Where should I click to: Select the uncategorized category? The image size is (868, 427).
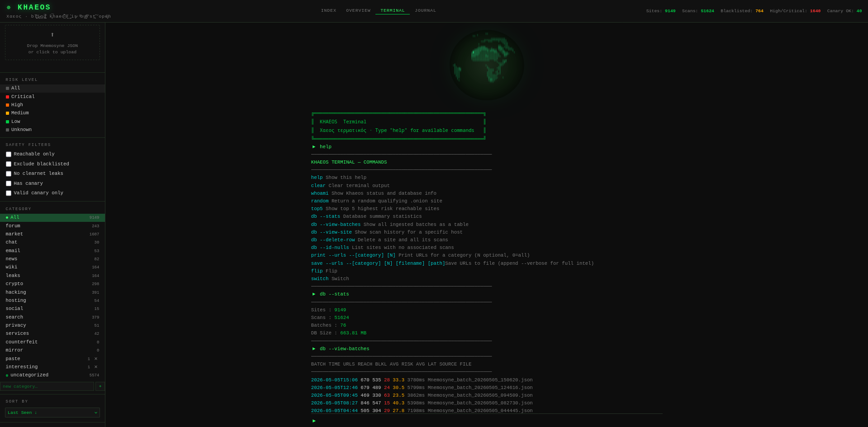pyautogui.click(x=52, y=375)
